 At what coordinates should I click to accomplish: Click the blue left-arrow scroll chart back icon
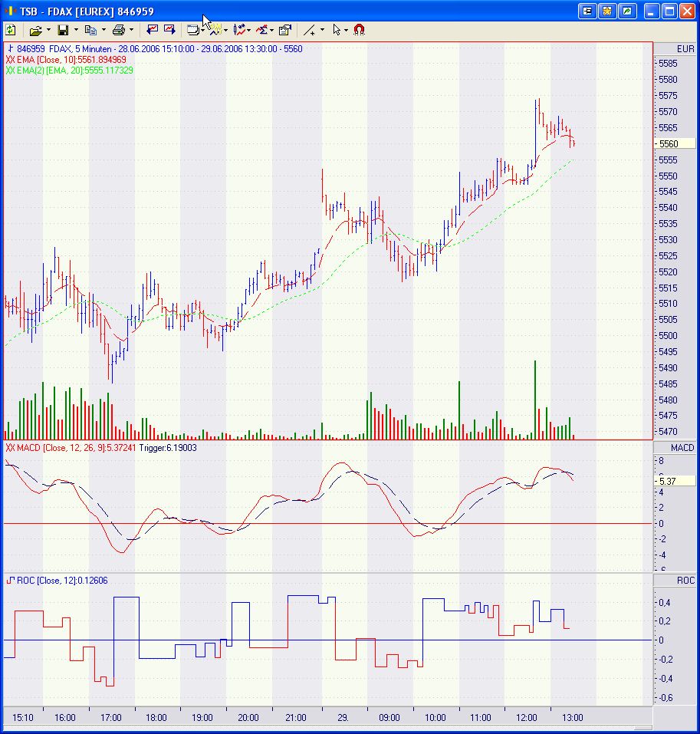pyautogui.click(x=152, y=30)
